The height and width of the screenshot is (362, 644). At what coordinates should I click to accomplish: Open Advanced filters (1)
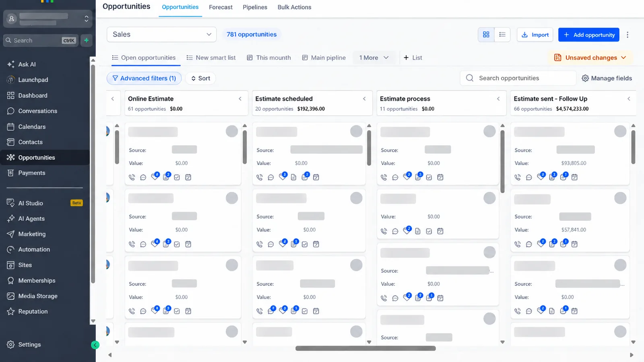pos(144,78)
